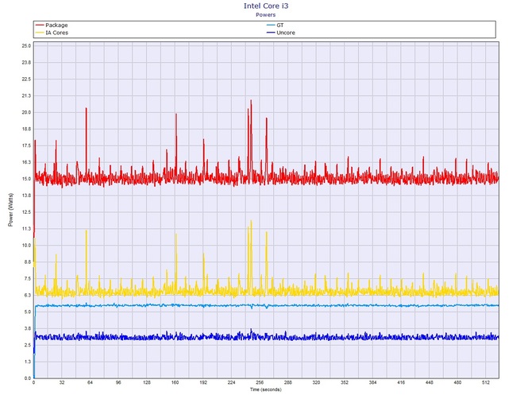Click the 23.8 value on power axis
The height and width of the screenshot is (399, 532).
26,63
